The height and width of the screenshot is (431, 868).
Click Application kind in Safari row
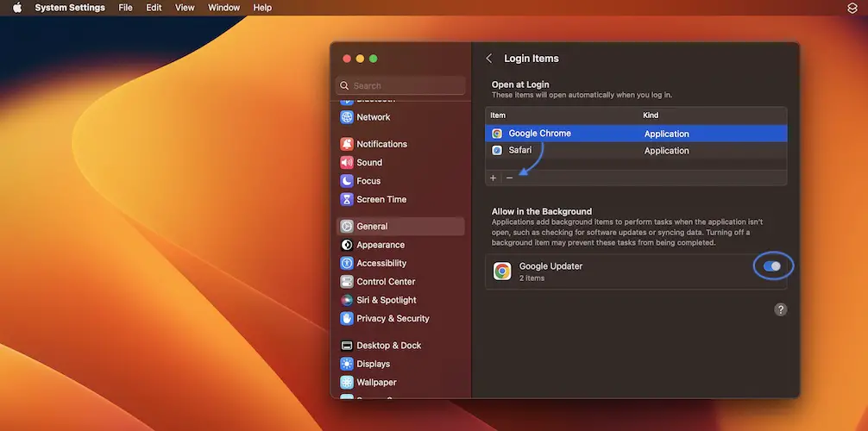(666, 151)
